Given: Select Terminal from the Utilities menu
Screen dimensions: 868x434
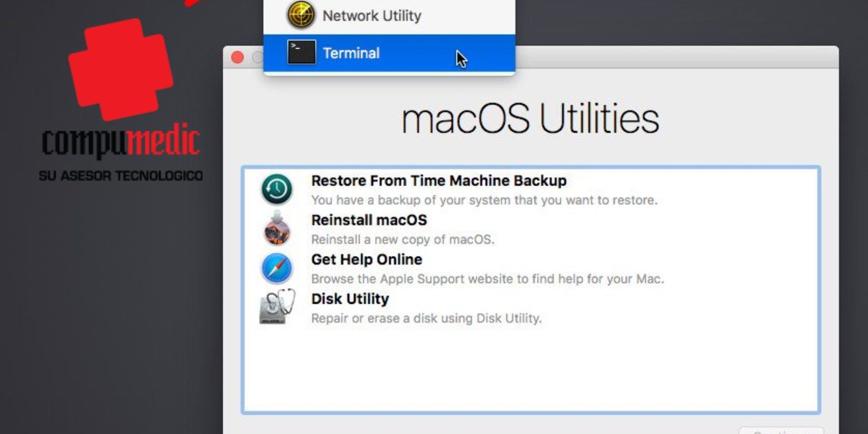Looking at the screenshot, I should click(x=389, y=53).
